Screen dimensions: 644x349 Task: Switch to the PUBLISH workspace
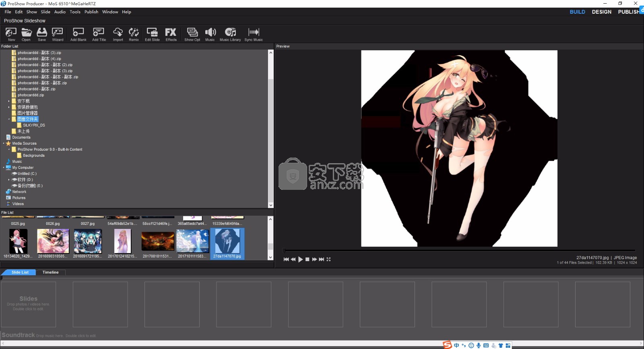629,12
